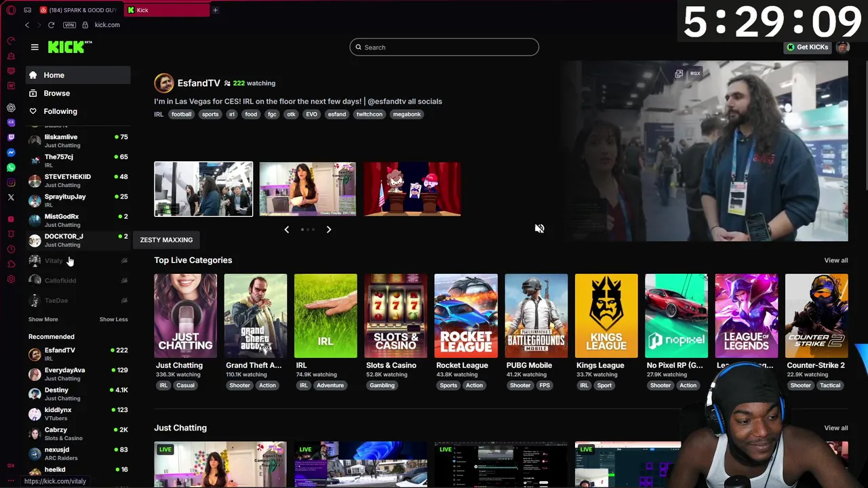The width and height of the screenshot is (868, 488).
Task: Open X in Opera sidebar
Action: [x=11, y=197]
